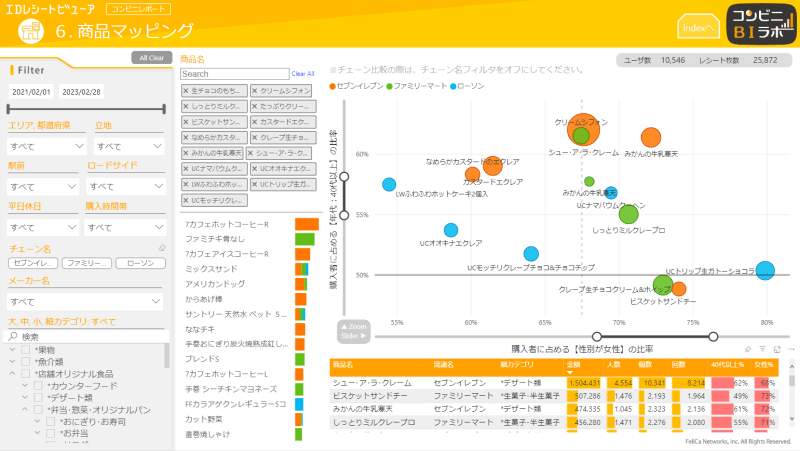
Task: Check the *おにぎり・お寿司 checkbox
Action: [51, 421]
